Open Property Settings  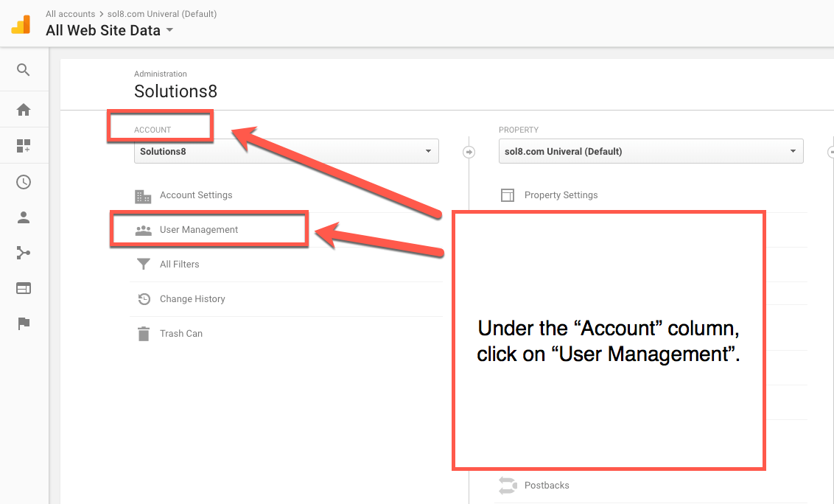561,195
